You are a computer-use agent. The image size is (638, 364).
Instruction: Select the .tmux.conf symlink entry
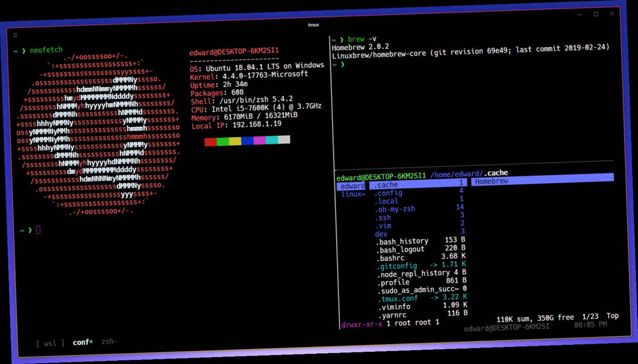(x=422, y=298)
